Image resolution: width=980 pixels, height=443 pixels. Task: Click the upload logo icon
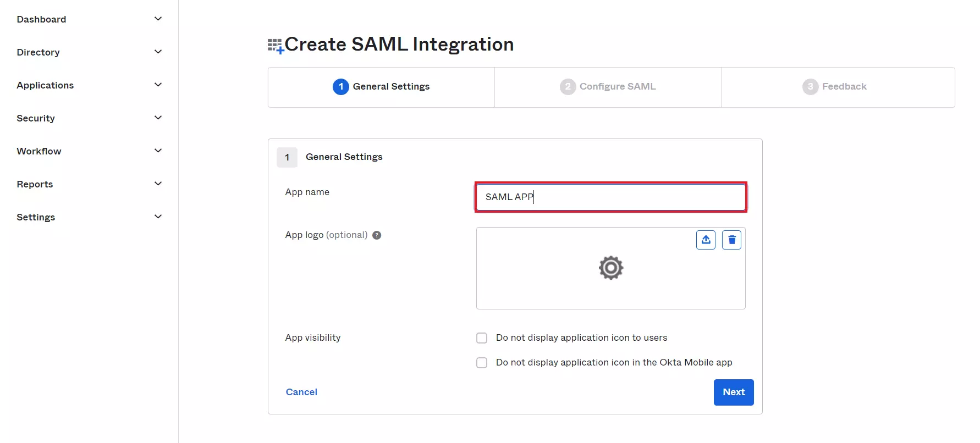(x=706, y=240)
